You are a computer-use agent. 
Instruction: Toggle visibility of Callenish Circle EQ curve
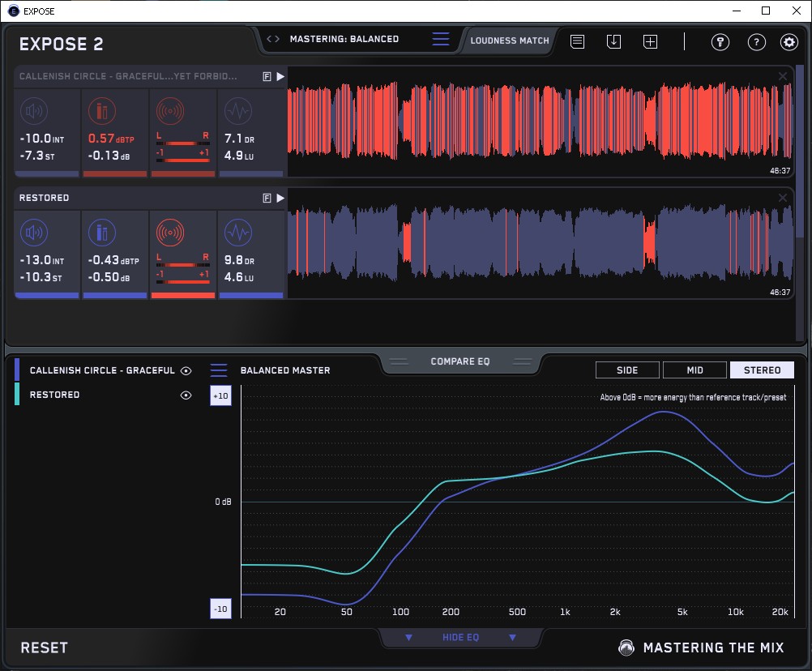click(186, 370)
